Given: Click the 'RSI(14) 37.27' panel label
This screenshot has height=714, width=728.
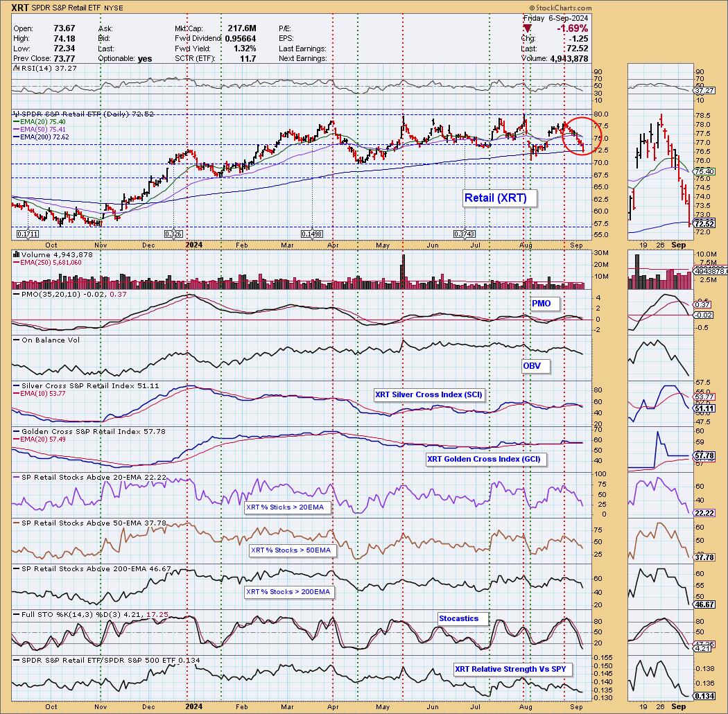Looking at the screenshot, I should (x=49, y=68).
